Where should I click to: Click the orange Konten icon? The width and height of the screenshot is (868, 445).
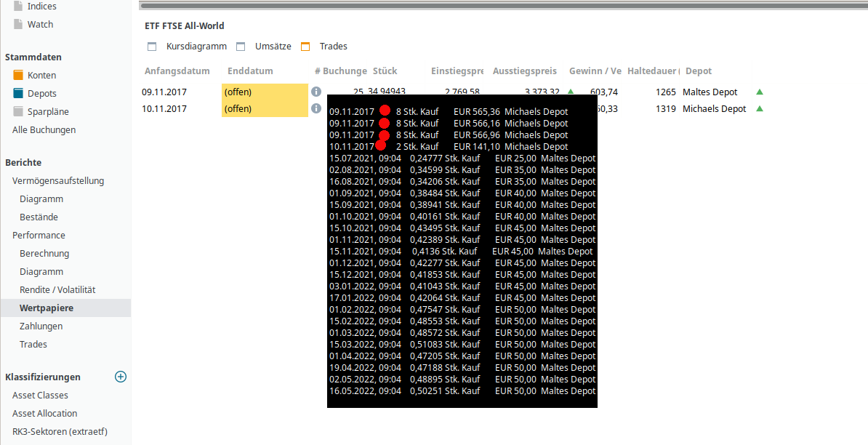[x=18, y=76]
